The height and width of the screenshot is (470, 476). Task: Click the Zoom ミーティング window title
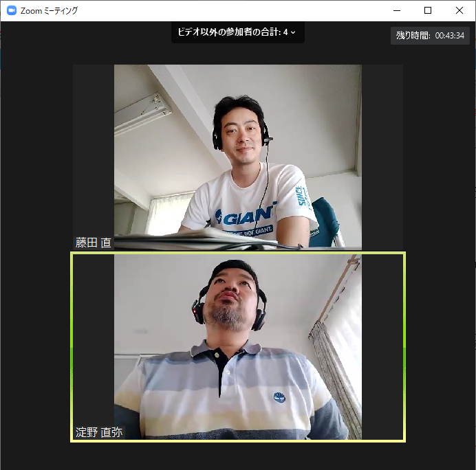coord(49,11)
